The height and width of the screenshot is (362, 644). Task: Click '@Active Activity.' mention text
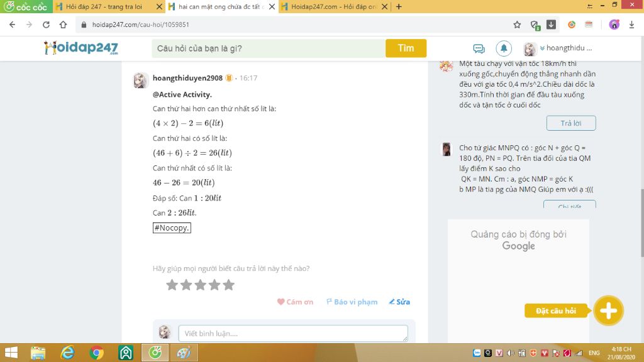(182, 94)
